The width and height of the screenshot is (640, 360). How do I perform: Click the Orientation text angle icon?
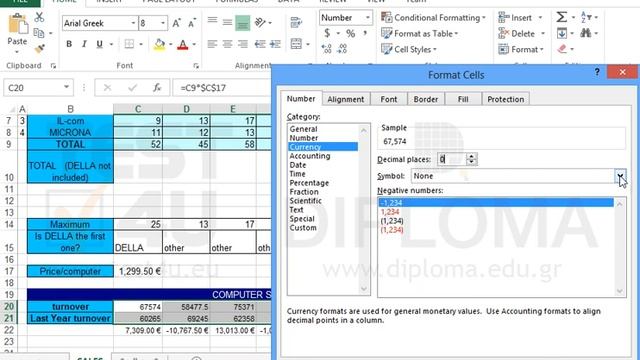click(x=260, y=22)
